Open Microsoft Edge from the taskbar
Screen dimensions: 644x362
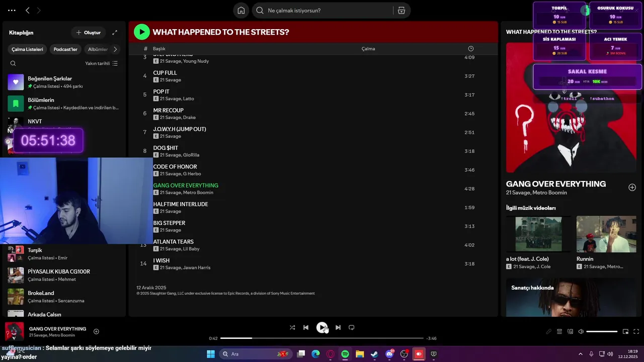[315, 354]
